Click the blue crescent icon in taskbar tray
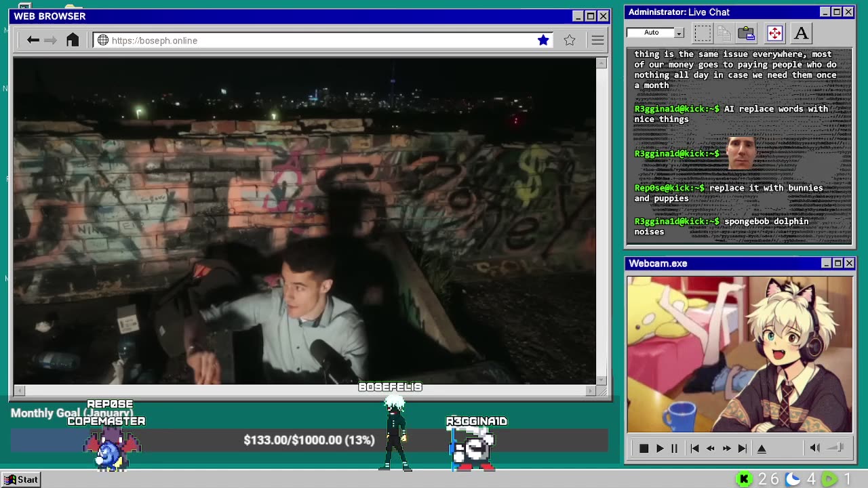 coord(792,479)
